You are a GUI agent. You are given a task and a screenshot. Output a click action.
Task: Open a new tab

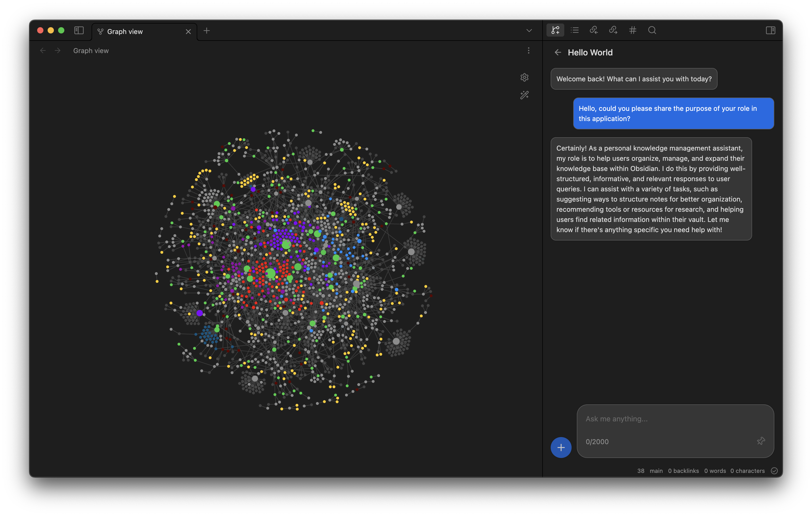[207, 31]
